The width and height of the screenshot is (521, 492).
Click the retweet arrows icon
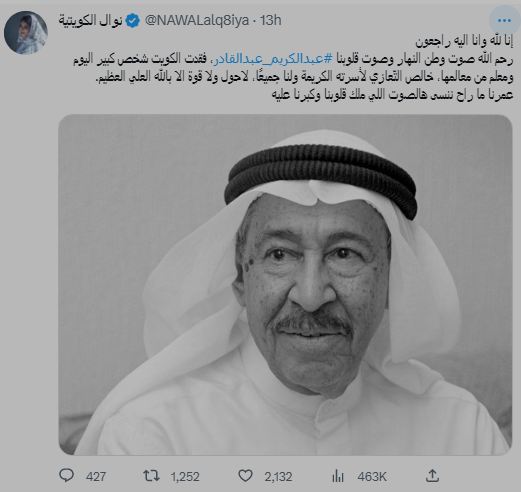click(151, 476)
